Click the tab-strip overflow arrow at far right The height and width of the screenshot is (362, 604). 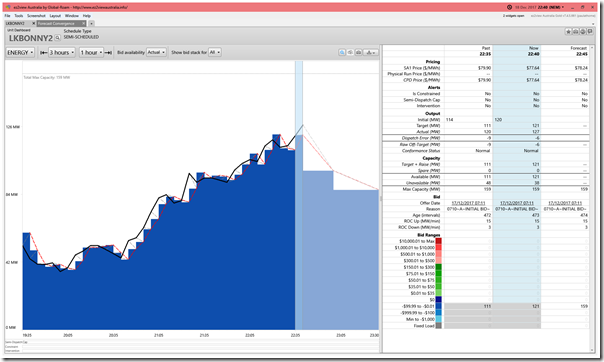(594, 23)
